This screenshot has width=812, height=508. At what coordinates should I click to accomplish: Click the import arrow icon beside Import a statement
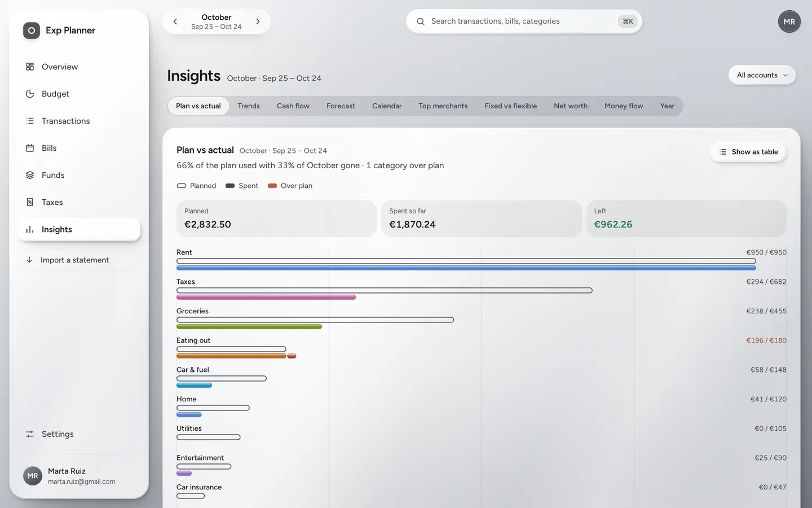tap(29, 260)
